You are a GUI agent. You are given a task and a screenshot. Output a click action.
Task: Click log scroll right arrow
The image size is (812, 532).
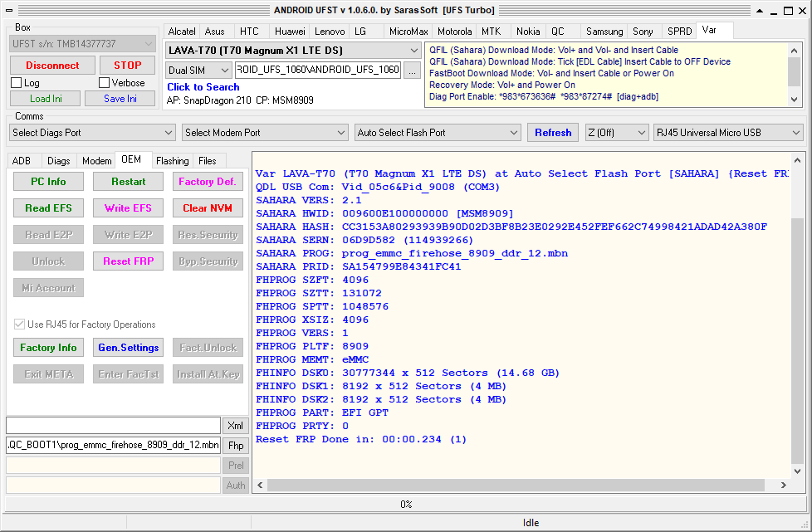(784, 485)
